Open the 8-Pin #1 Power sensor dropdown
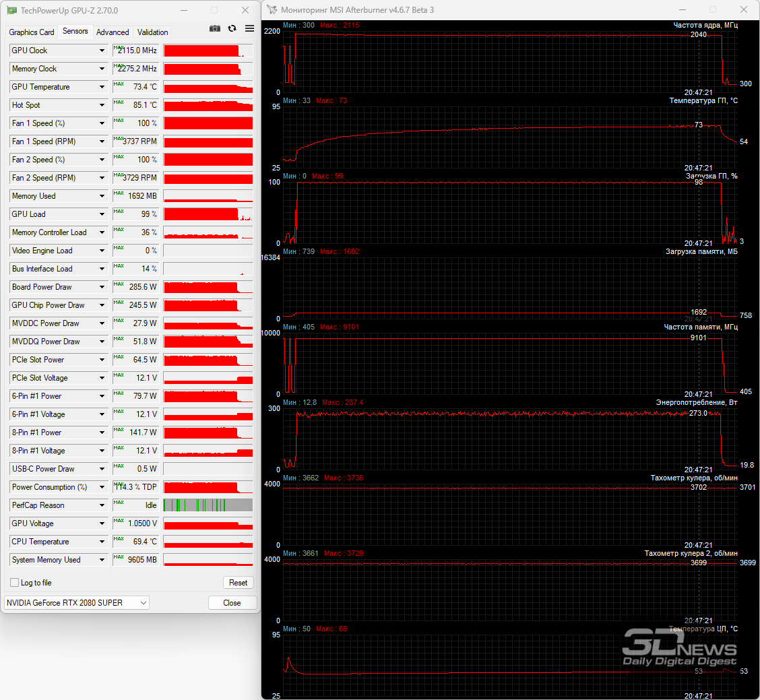The width and height of the screenshot is (760, 700). pos(102,433)
